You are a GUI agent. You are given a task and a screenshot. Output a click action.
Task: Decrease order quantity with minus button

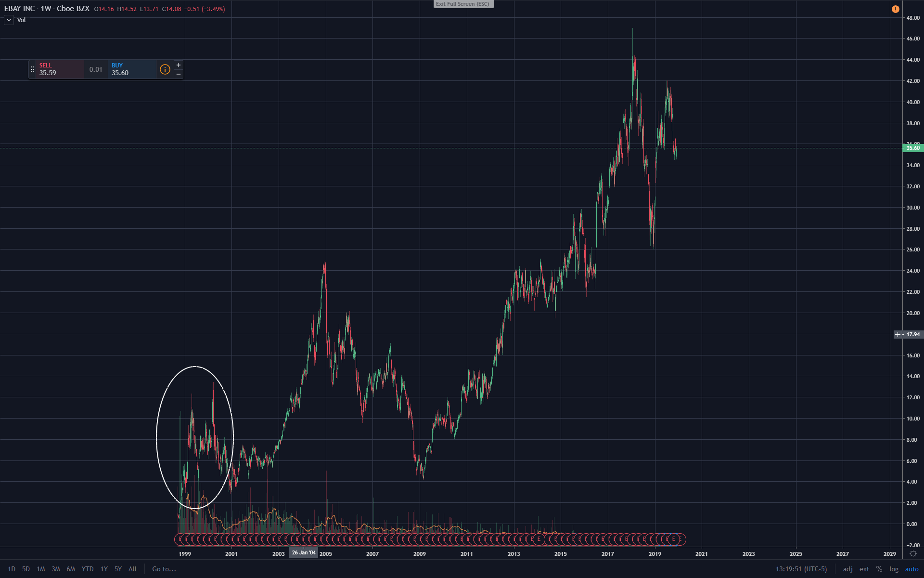[179, 74]
